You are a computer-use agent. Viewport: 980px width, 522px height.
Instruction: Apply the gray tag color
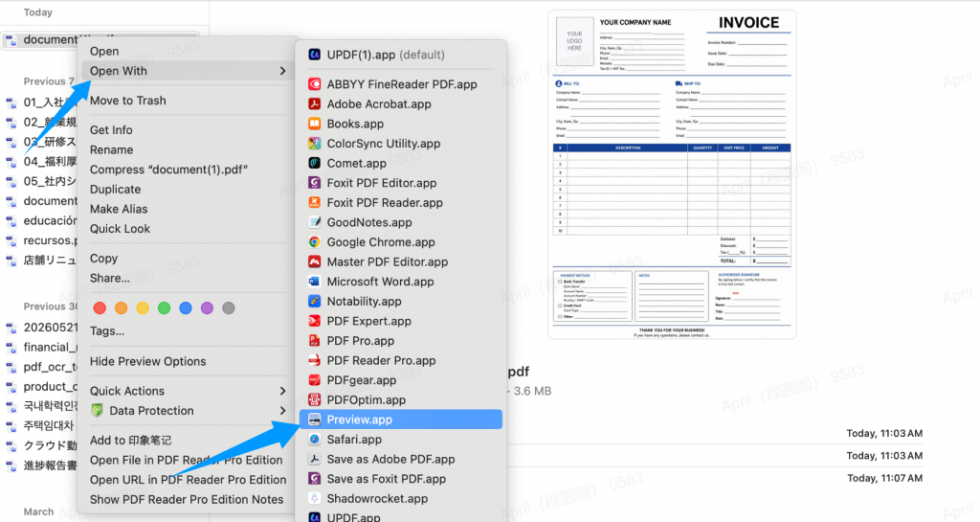tap(229, 307)
